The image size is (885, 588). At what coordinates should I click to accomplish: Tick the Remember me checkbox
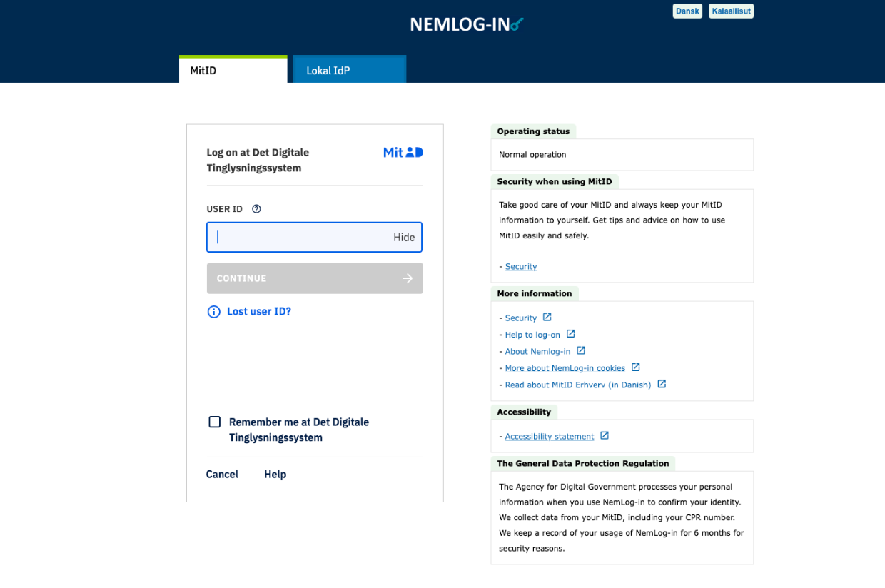pyautogui.click(x=215, y=422)
